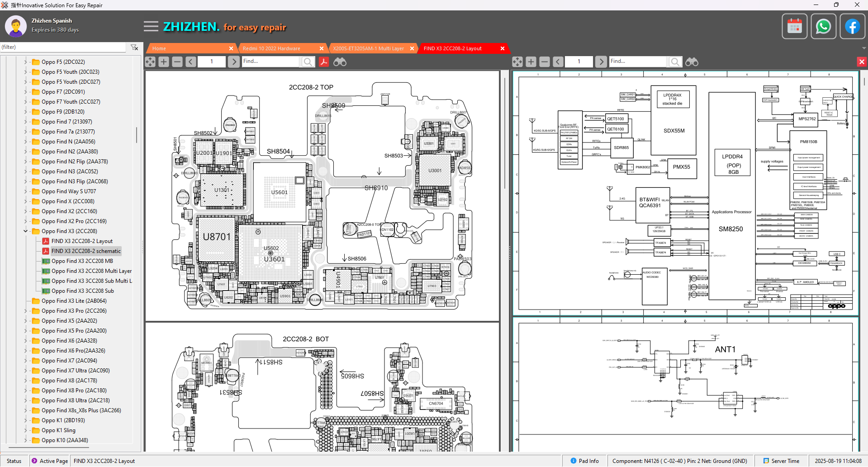Clear the tree filter with funnel icon

(134, 47)
